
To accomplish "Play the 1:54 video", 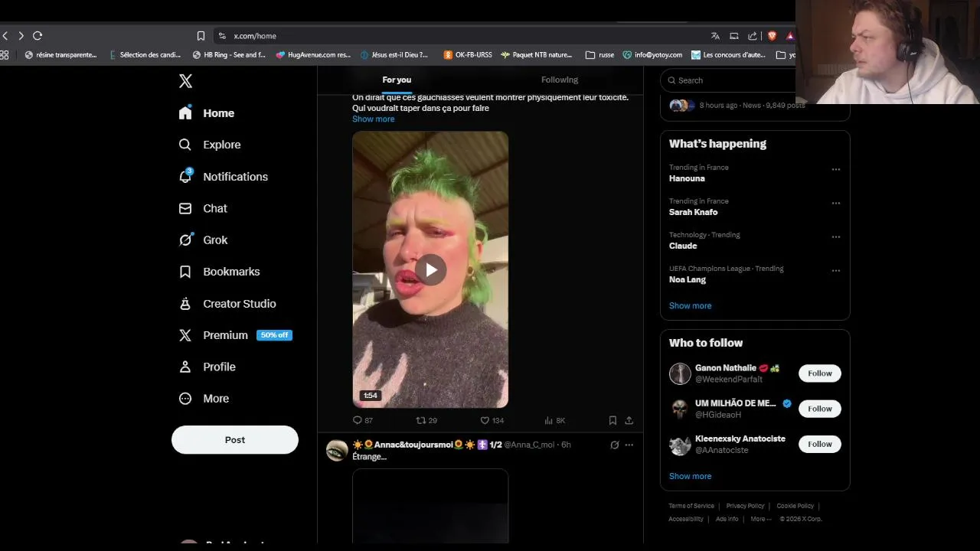I will pos(430,269).
